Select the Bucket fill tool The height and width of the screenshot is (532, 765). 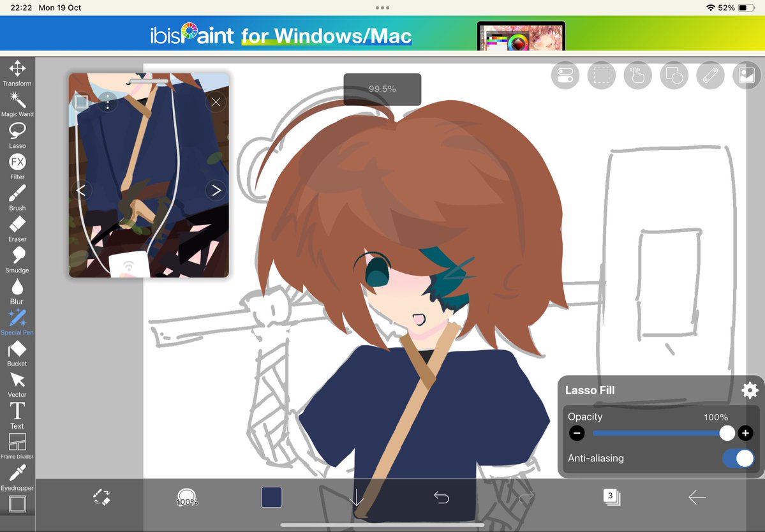[x=17, y=353]
